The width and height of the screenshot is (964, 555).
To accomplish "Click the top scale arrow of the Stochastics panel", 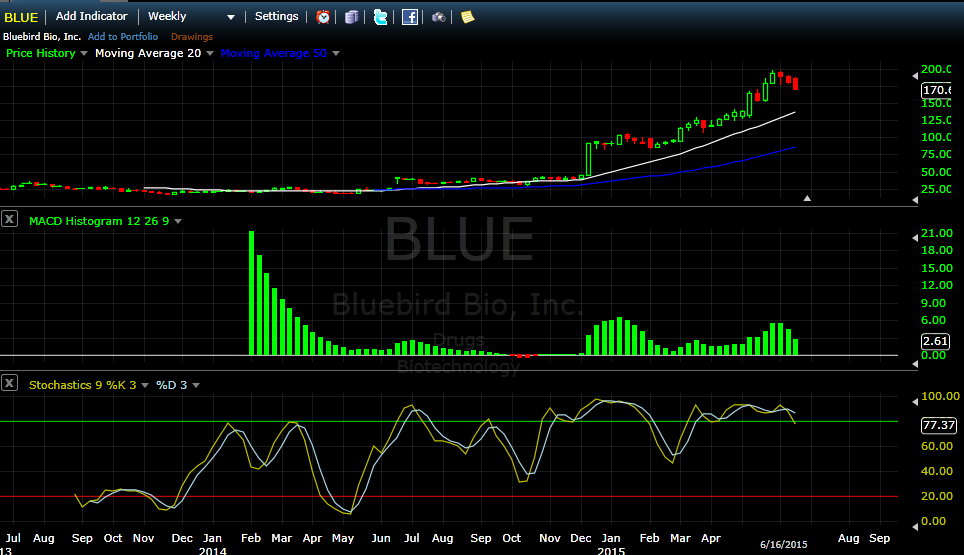I will click(915, 401).
